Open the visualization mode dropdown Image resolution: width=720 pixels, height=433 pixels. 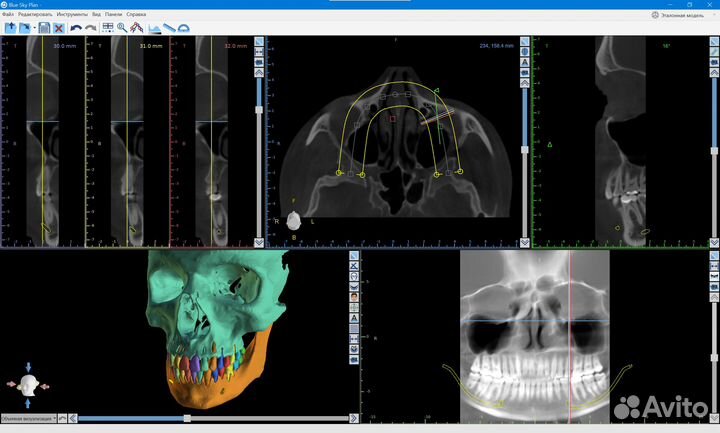point(28,418)
